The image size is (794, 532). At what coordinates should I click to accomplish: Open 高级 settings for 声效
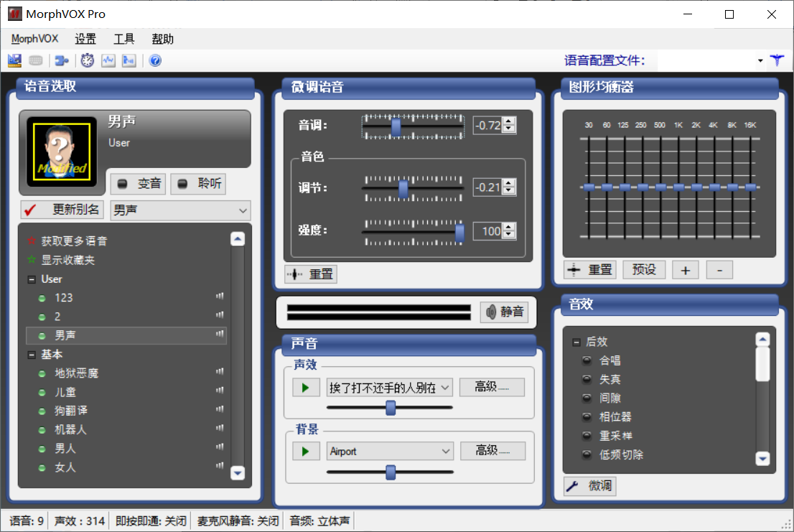pyautogui.click(x=492, y=387)
